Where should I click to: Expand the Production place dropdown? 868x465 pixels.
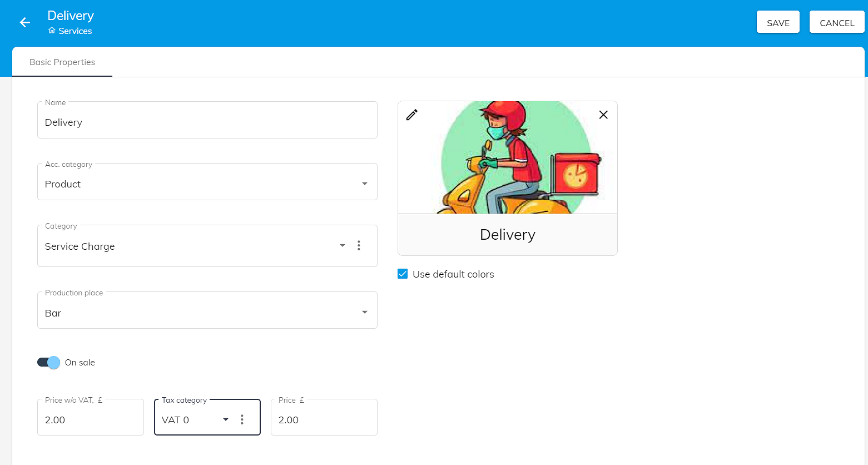pos(364,312)
